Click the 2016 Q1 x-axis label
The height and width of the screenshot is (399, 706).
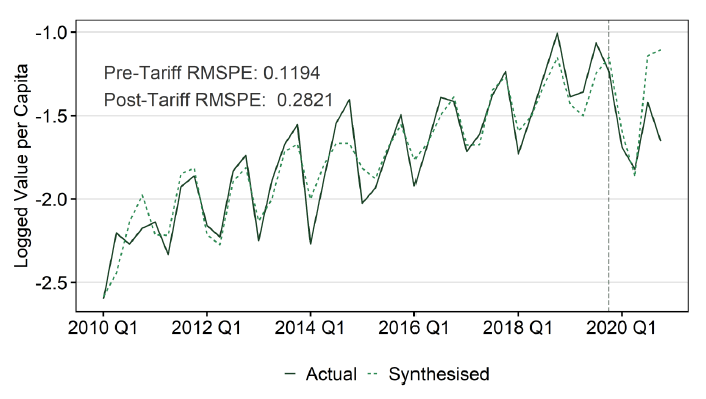click(x=413, y=327)
